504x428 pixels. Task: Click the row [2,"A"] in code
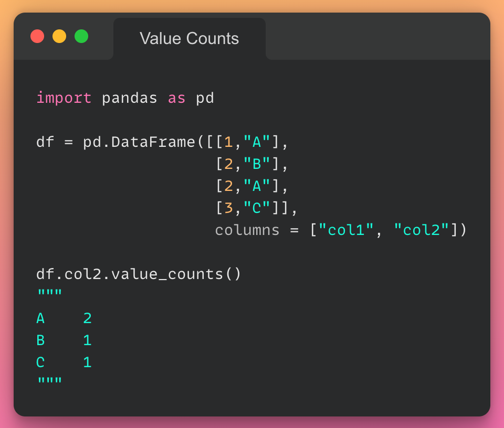247,186
